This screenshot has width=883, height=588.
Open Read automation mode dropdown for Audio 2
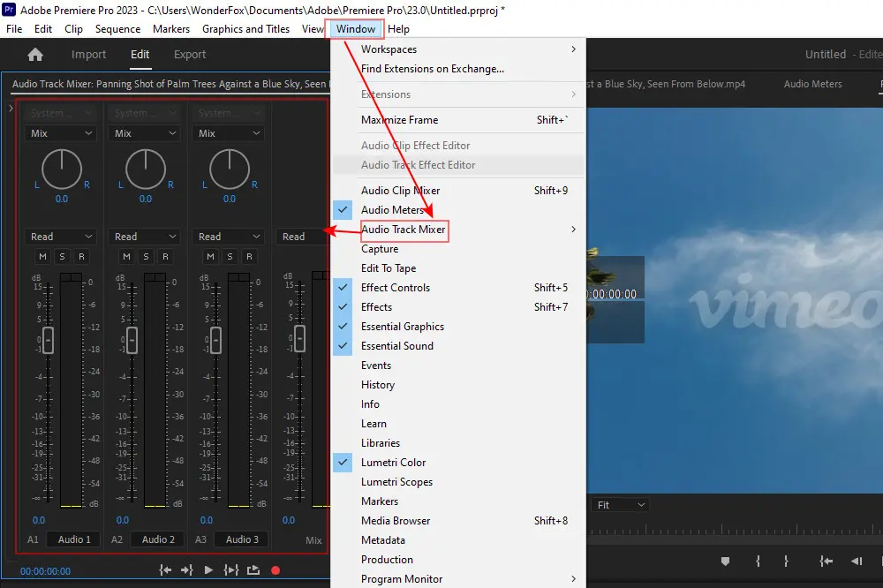tap(145, 237)
